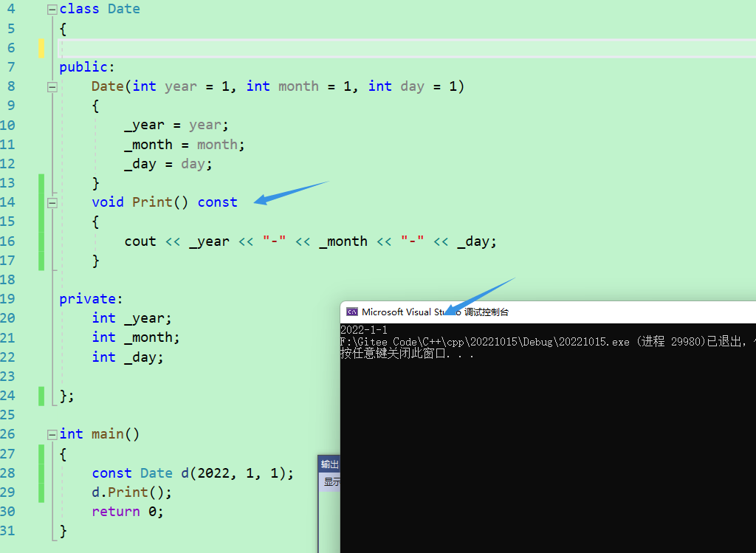Click the 'private:' access specifier
Screen dimensions: 756x553
click(91, 299)
